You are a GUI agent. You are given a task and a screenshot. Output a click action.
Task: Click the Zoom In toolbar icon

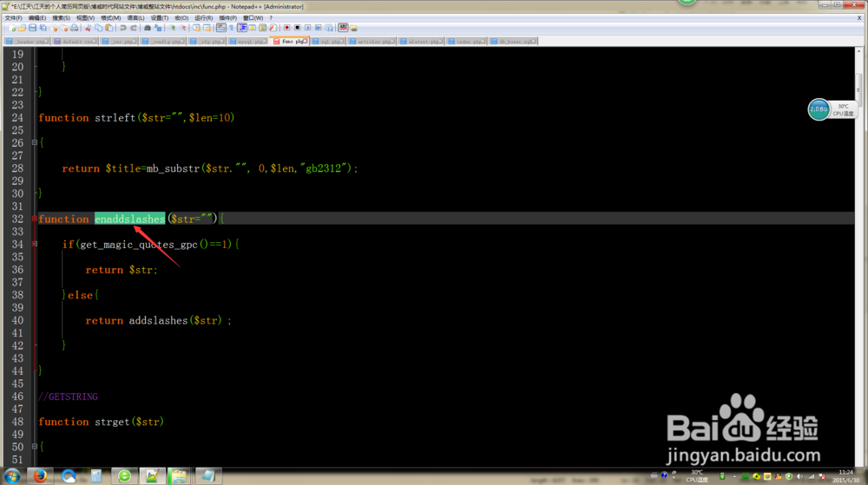[x=172, y=28]
